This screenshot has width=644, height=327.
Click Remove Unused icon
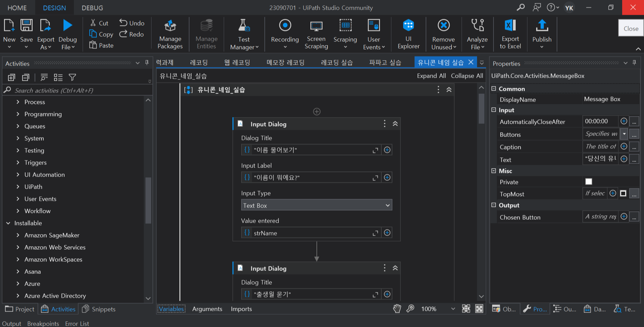click(443, 25)
